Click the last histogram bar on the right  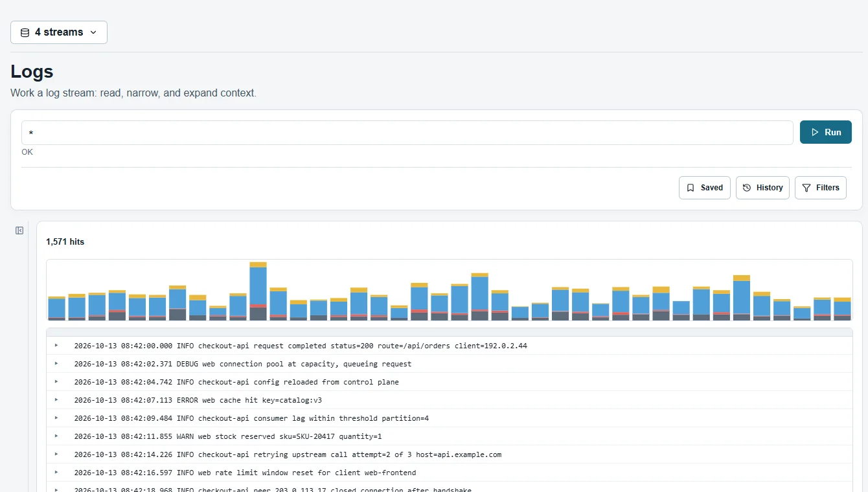coord(842,309)
